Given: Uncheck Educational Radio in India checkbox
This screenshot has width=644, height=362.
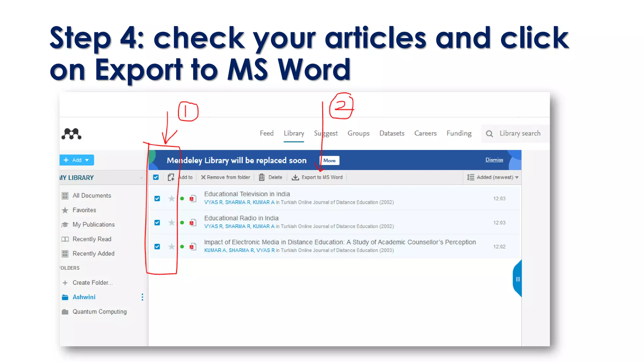Looking at the screenshot, I should [157, 222].
